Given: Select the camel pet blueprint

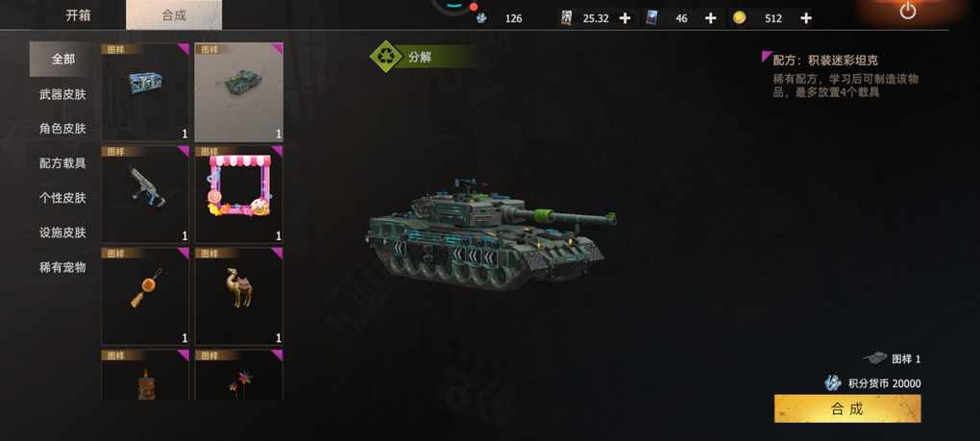Looking at the screenshot, I should [238, 296].
